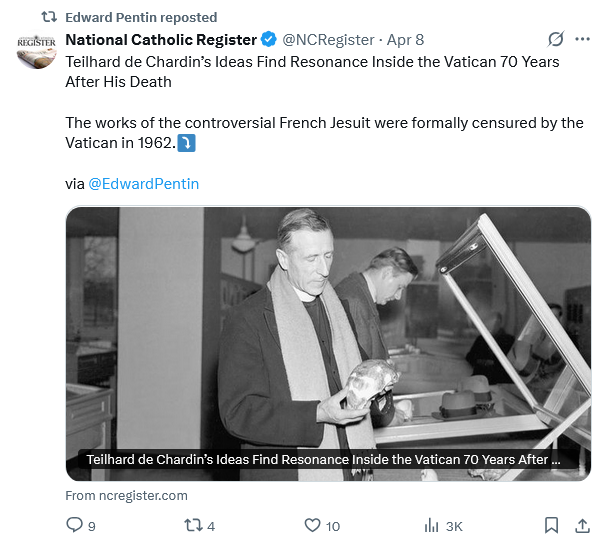Click the reply icon with 9 comments
The image size is (609, 548).
tap(75, 525)
